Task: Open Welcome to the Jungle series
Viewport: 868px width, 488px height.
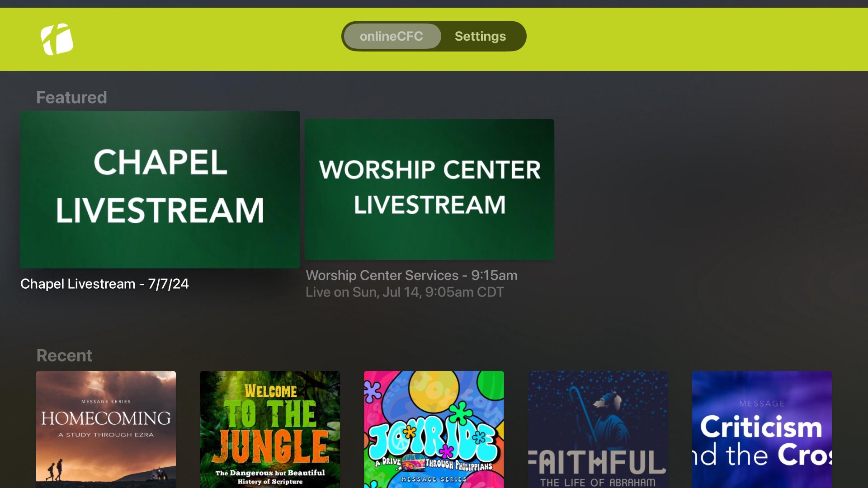Action: (270, 429)
